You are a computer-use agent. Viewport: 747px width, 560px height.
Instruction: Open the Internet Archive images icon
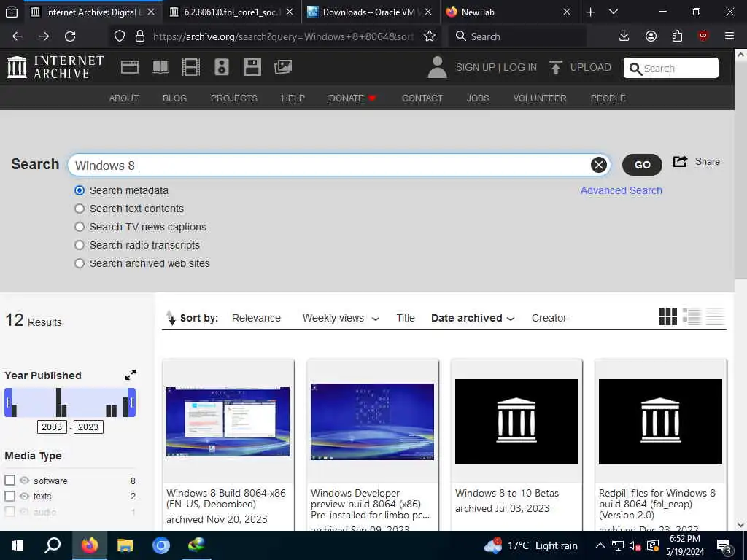(x=283, y=67)
